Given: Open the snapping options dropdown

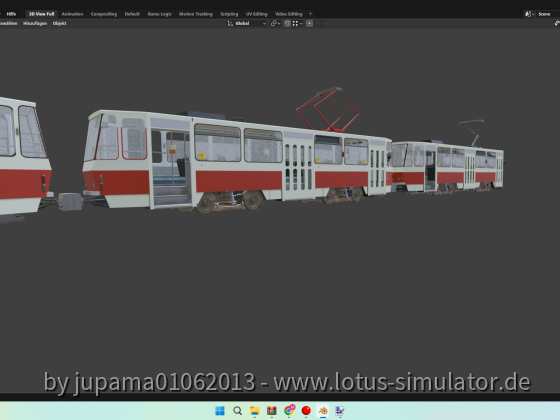Looking at the screenshot, I should (x=298, y=23).
